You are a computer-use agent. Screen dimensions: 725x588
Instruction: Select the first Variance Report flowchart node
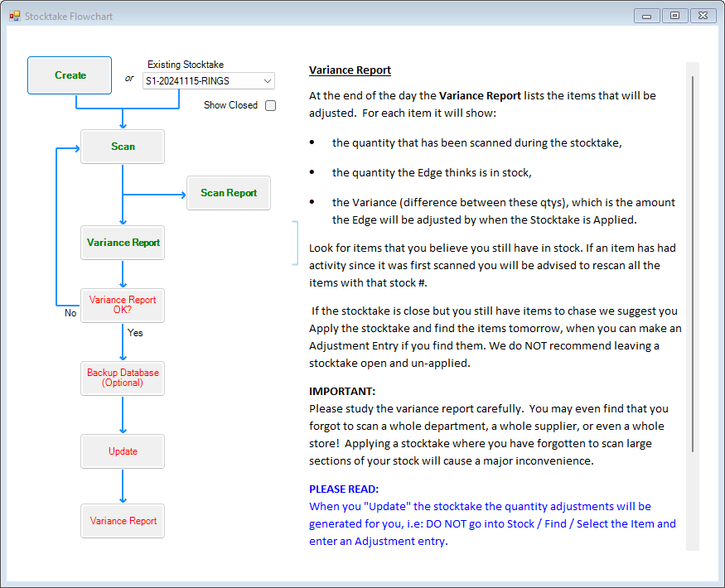coord(122,243)
